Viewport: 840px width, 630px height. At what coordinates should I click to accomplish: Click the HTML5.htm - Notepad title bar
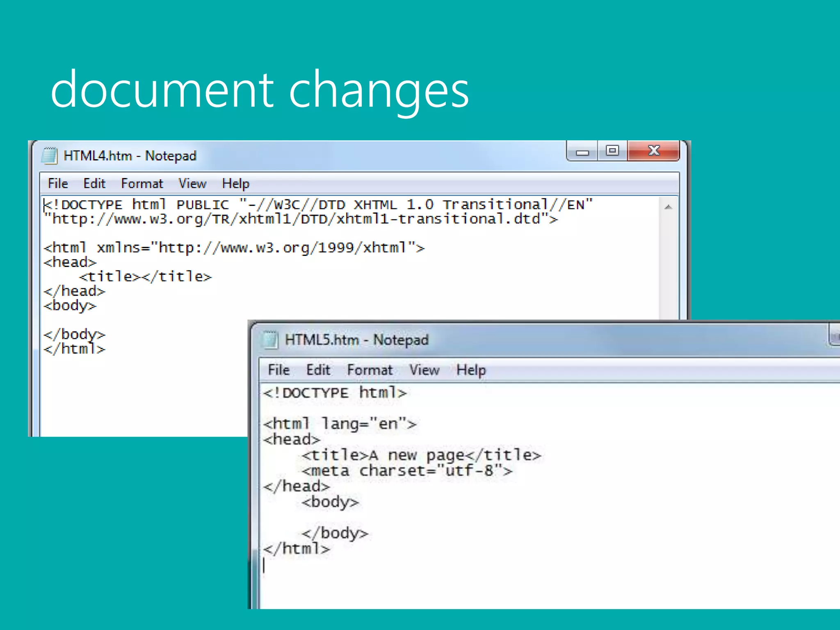click(574, 340)
